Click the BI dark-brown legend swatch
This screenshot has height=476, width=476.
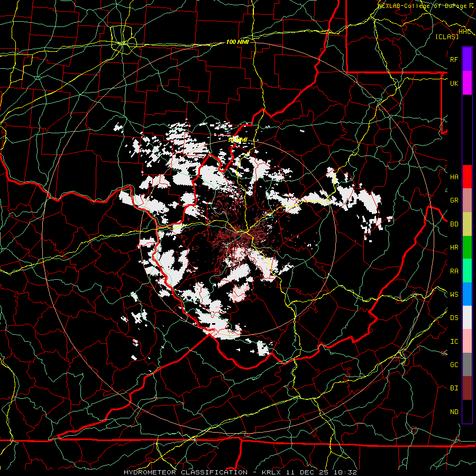(467, 388)
